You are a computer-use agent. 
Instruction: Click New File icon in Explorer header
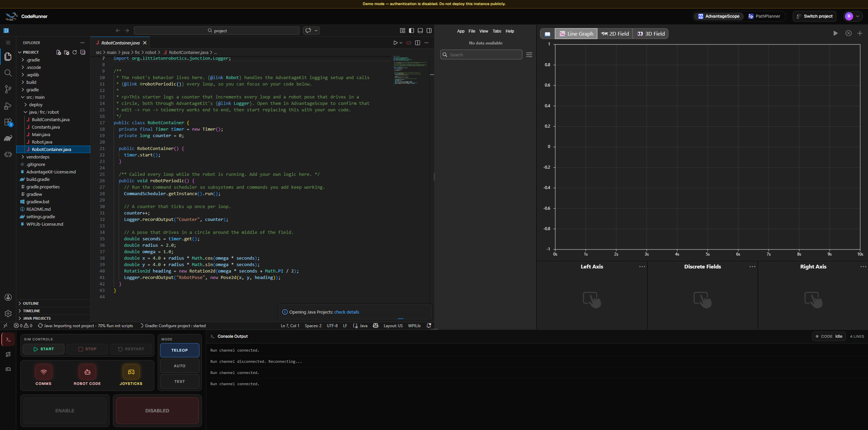point(59,52)
